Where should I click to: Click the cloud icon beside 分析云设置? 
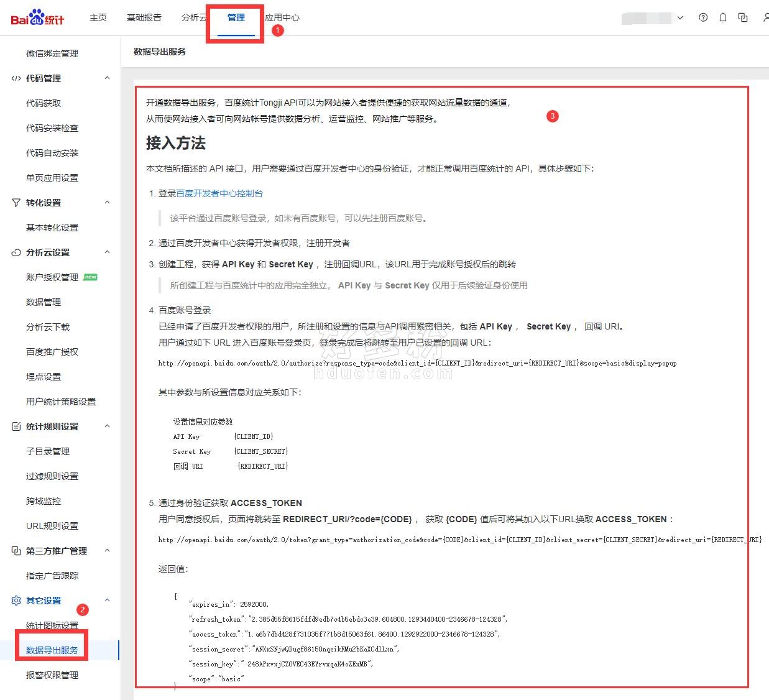click(x=16, y=252)
